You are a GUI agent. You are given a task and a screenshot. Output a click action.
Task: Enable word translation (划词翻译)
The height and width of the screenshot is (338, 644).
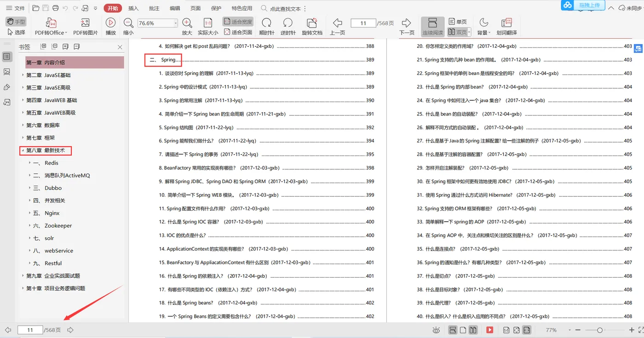pyautogui.click(x=506, y=27)
